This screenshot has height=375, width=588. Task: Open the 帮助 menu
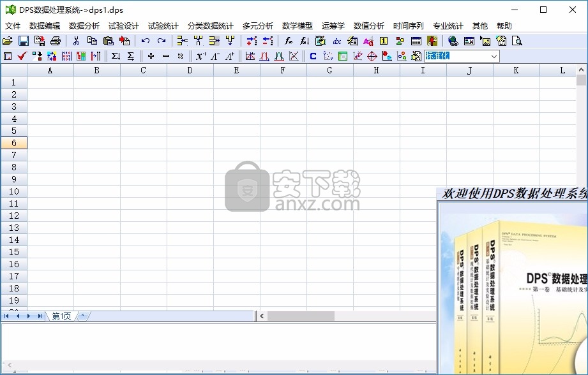pyautogui.click(x=504, y=26)
